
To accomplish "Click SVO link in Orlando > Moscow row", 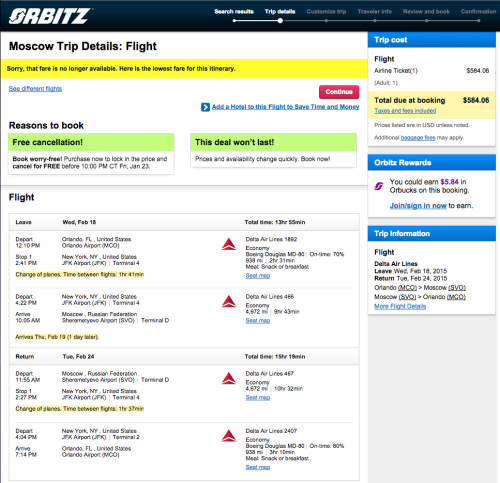I will (x=457, y=288).
